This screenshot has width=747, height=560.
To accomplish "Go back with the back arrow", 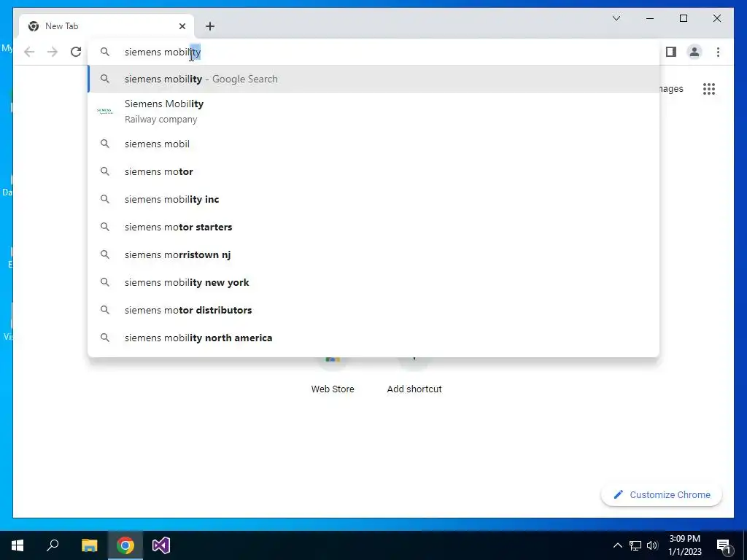I will coord(29,52).
